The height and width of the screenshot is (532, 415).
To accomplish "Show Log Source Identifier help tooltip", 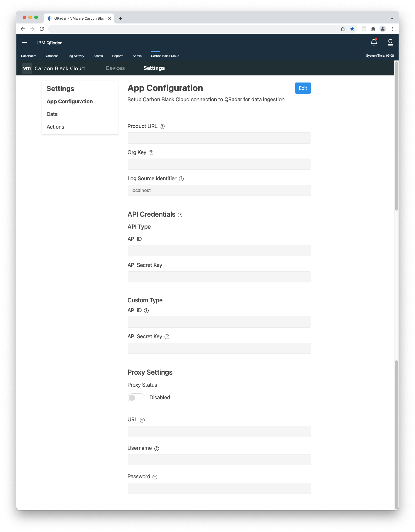I will click(181, 179).
